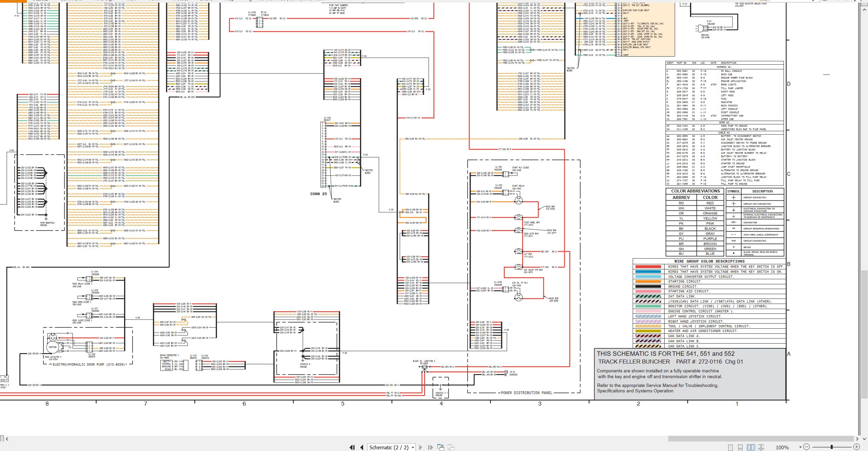
Task: Click the TRACK FELLER BUNCHER part number line
Action: pos(670,362)
